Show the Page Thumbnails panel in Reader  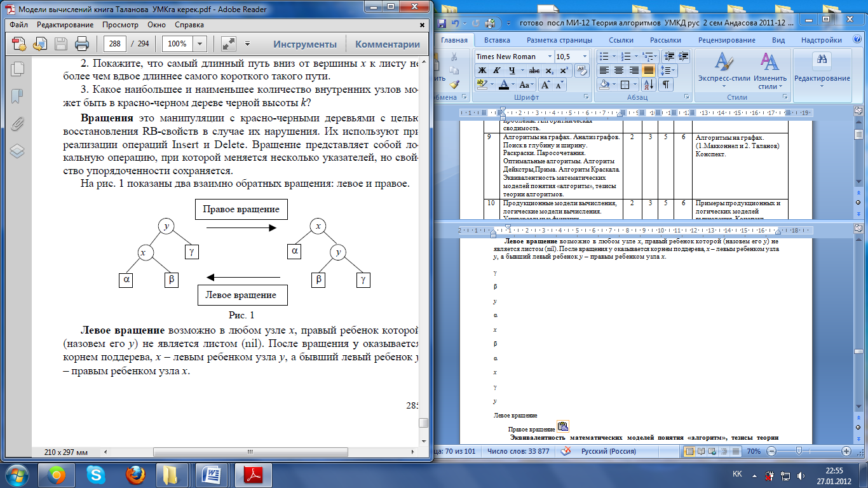18,69
